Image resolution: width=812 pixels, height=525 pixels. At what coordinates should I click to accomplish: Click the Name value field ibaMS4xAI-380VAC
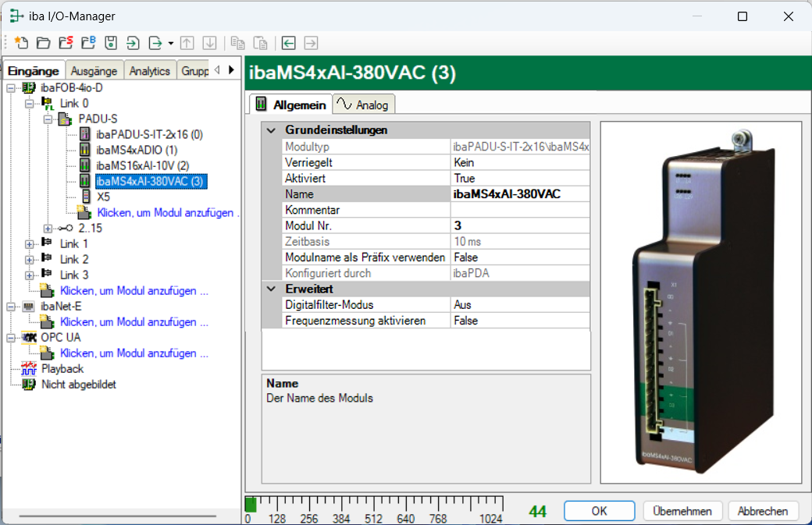click(519, 194)
